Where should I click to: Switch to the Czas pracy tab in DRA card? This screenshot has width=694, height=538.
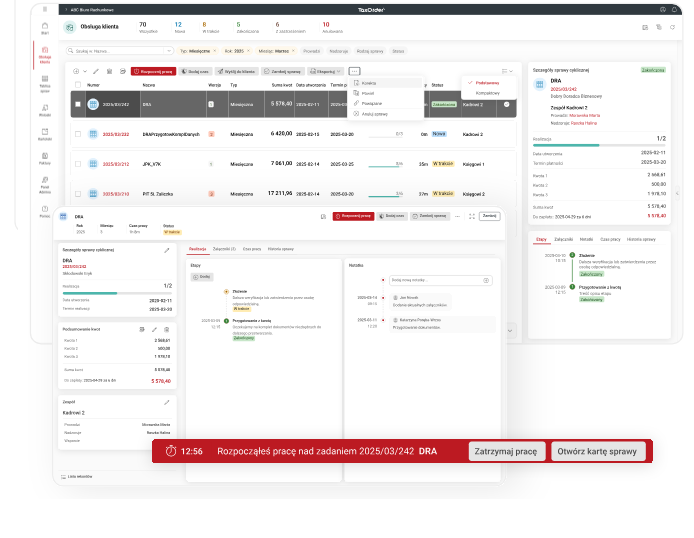tap(250, 248)
